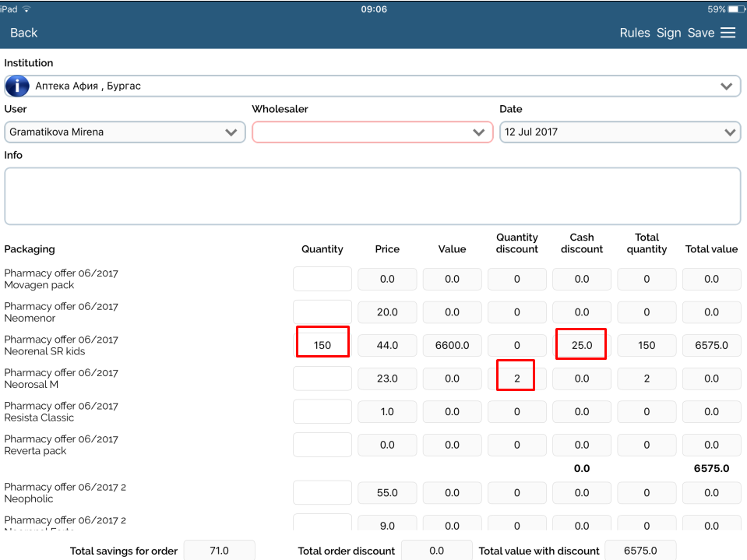
Task: Tap the blue info icon beside Institution
Action: (17, 86)
